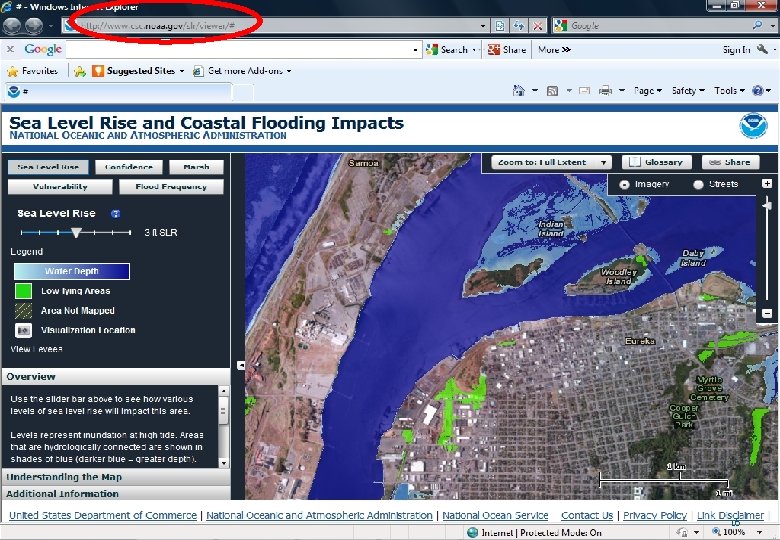The height and width of the screenshot is (540, 780).
Task: Click the Read Mail envelope icon
Action: click(x=585, y=90)
